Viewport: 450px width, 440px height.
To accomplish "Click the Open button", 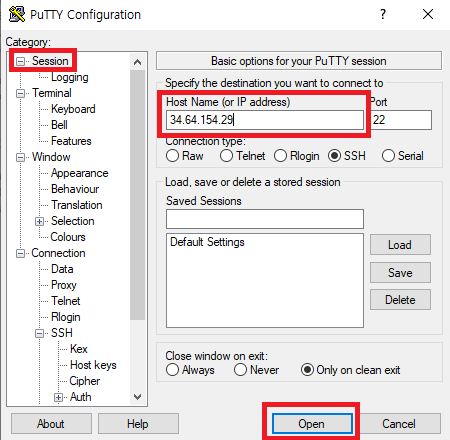I will (x=312, y=424).
